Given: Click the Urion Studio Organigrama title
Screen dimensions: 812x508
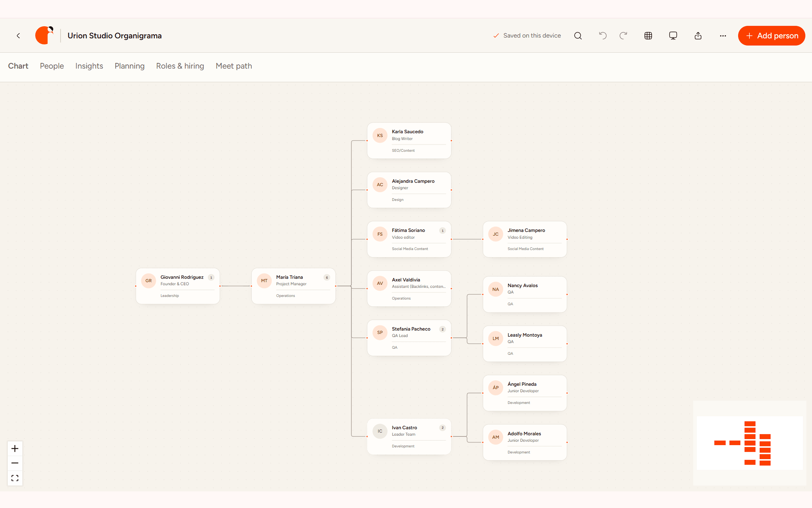Looking at the screenshot, I should pyautogui.click(x=114, y=36).
